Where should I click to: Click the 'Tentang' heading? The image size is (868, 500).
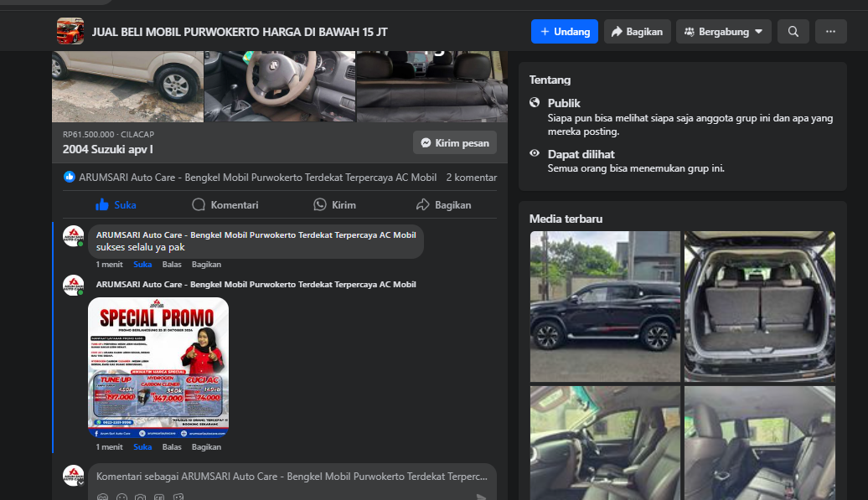tap(550, 80)
